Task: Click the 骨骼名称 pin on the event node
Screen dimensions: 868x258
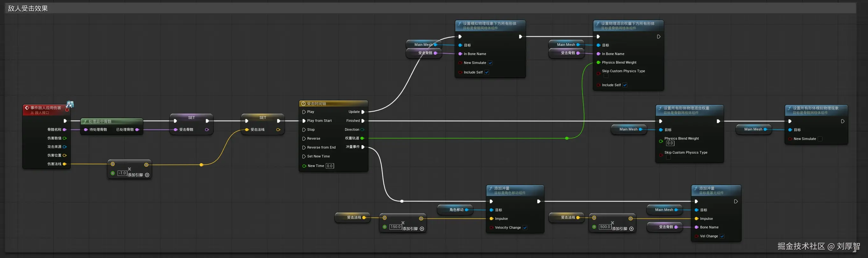Action: [64, 130]
